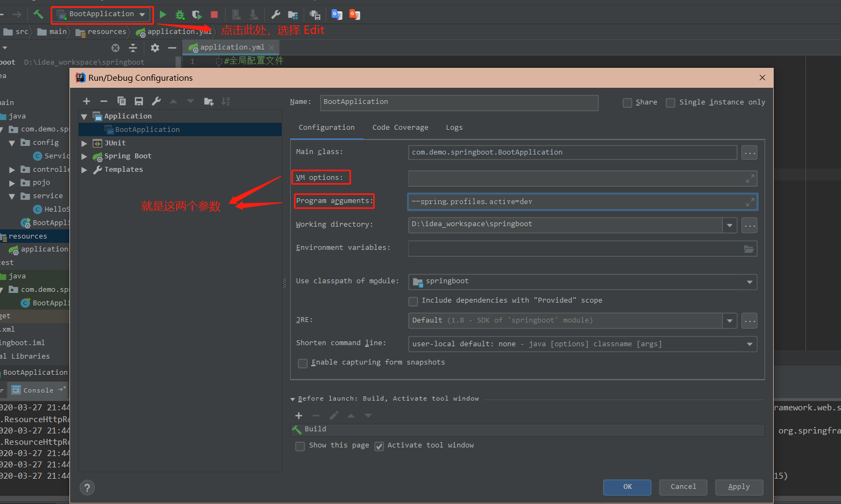Open Working directory dropdown arrow
This screenshot has width=841, height=504.
[x=730, y=225]
